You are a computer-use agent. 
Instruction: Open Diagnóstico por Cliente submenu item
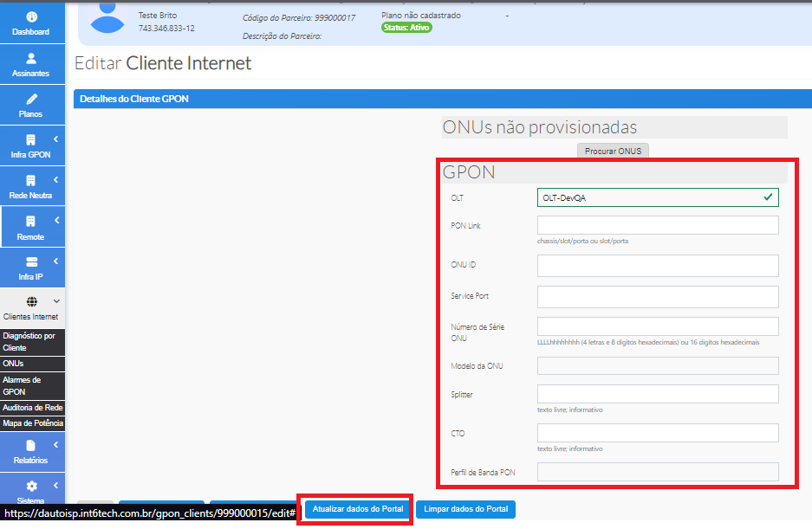pyautogui.click(x=29, y=341)
